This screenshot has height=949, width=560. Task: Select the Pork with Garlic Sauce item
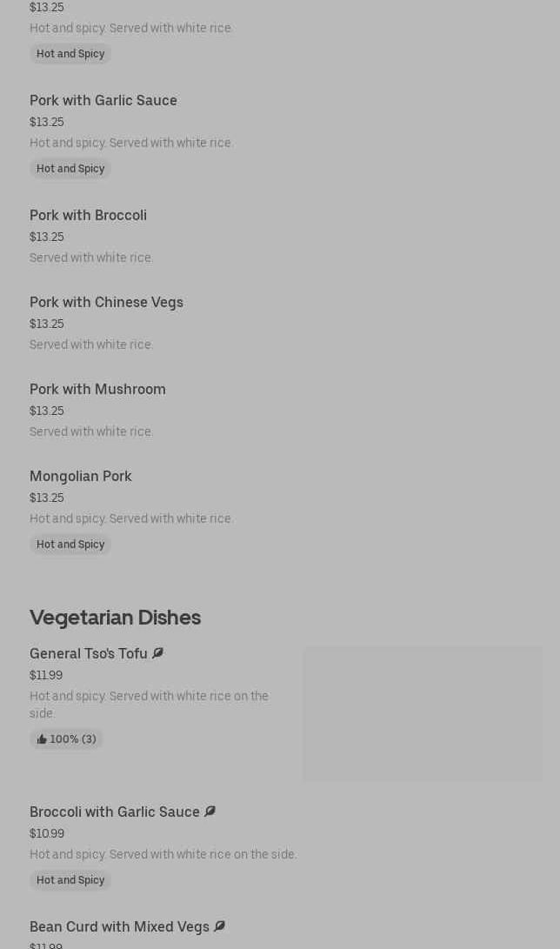coord(103,101)
